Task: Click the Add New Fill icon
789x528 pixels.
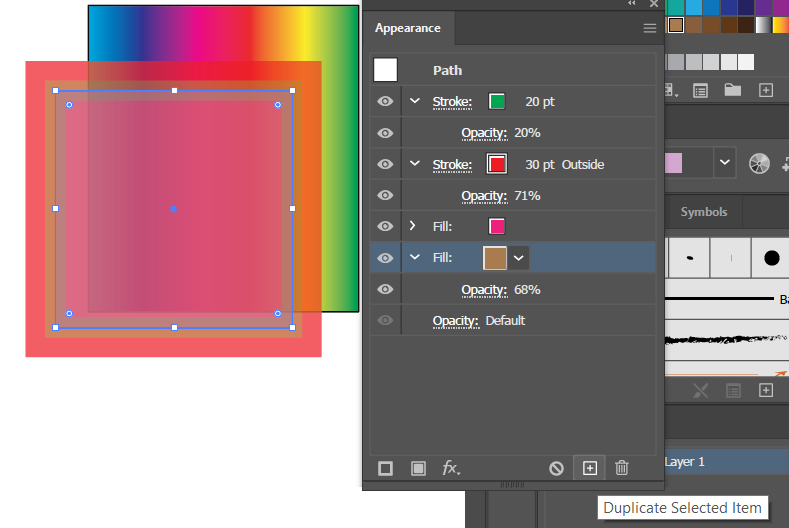Action: click(x=418, y=469)
